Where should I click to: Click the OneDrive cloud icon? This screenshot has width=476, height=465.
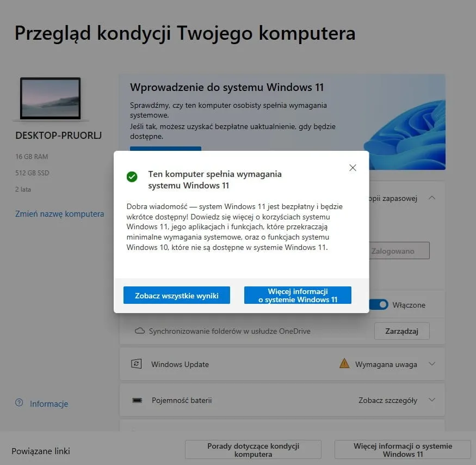(140, 331)
